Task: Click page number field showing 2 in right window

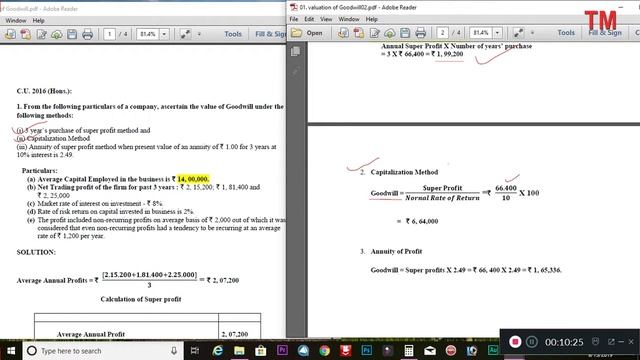Action: click(x=442, y=32)
